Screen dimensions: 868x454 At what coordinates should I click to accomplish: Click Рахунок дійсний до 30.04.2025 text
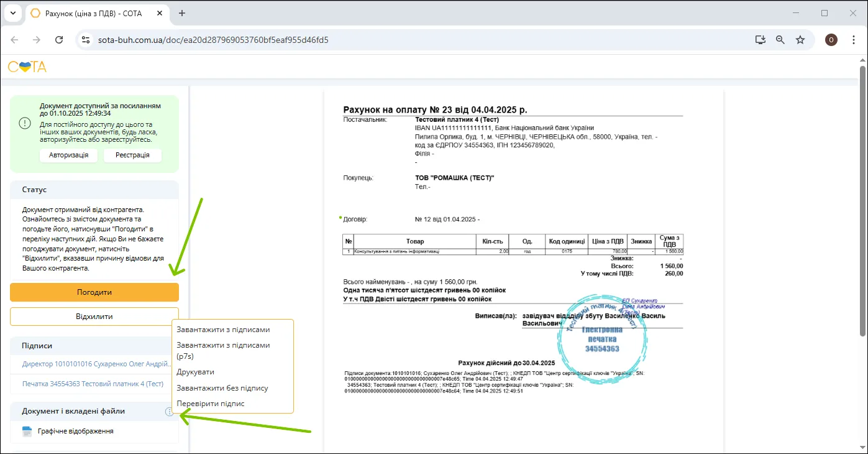tap(506, 363)
